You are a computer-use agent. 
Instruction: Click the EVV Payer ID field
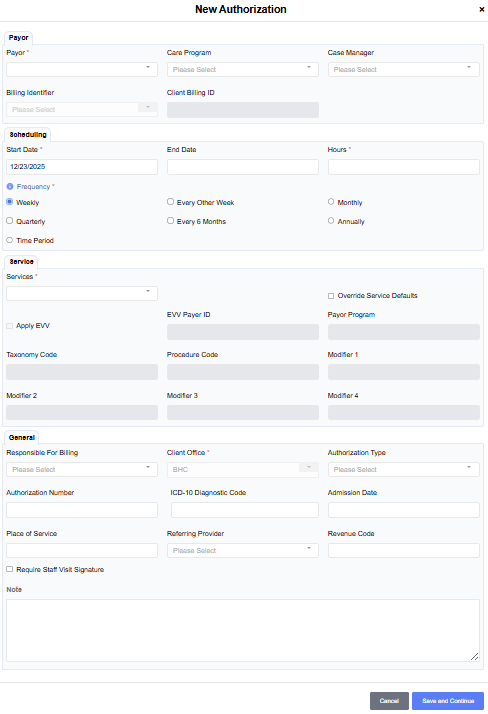(x=243, y=332)
